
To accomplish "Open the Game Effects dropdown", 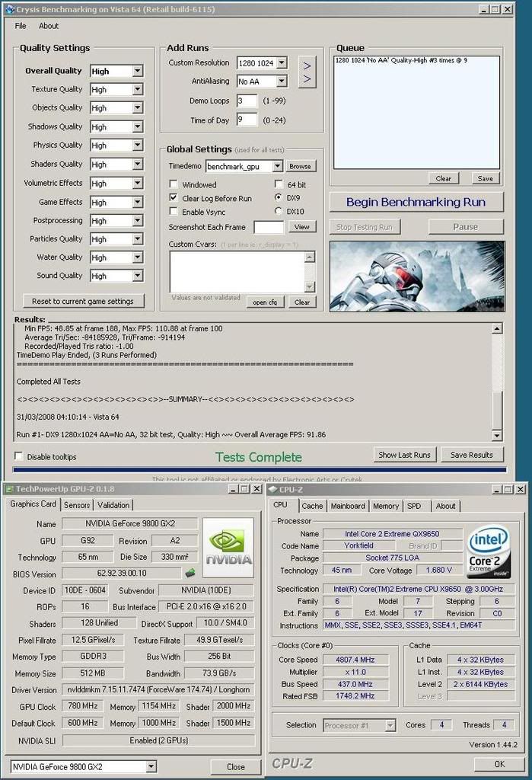I will 138,202.
